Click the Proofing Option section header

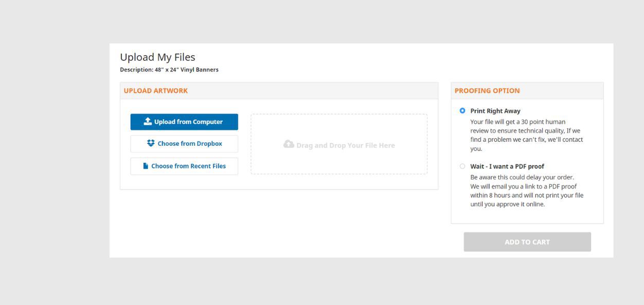pos(487,91)
